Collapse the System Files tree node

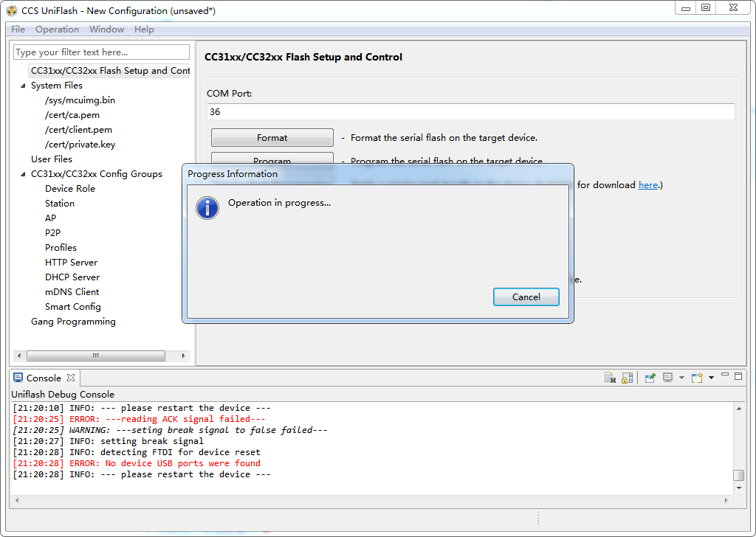(23, 86)
